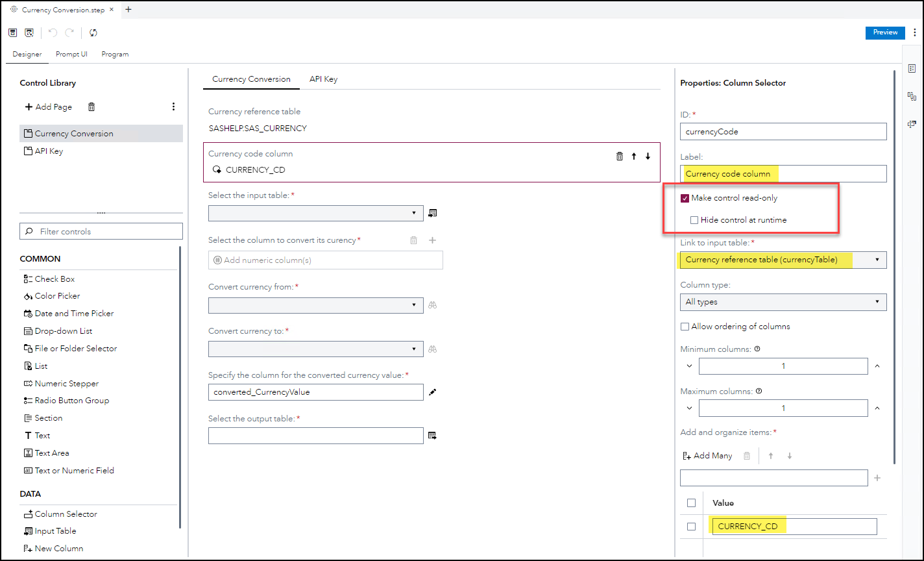Delete the Currency code column control
Viewport: 924px width, 561px height.
(x=620, y=156)
